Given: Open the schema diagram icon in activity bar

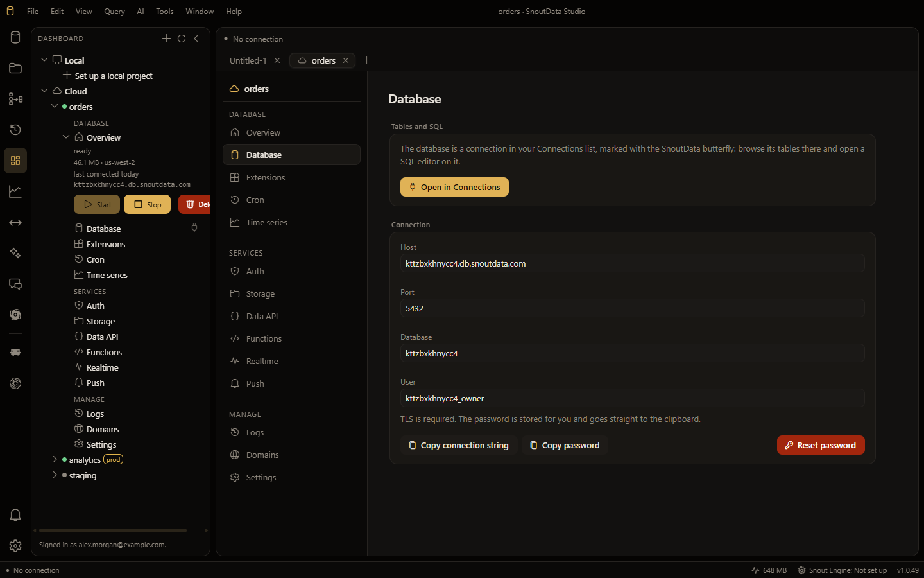Looking at the screenshot, I should click(15, 99).
